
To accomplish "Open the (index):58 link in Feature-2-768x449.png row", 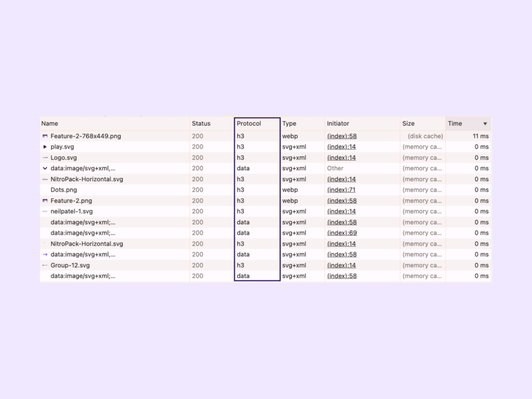I will tap(342, 136).
